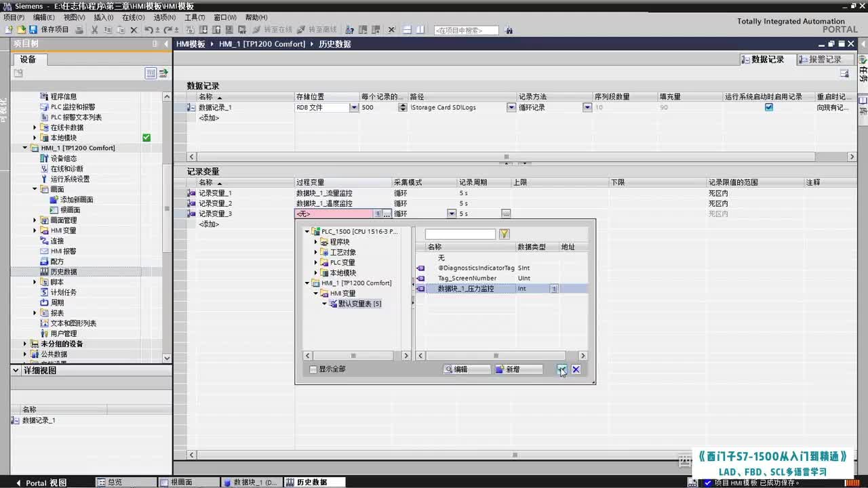The width and height of the screenshot is (868, 488).
Task: Click the project tree view toggle icon
Action: (151, 73)
